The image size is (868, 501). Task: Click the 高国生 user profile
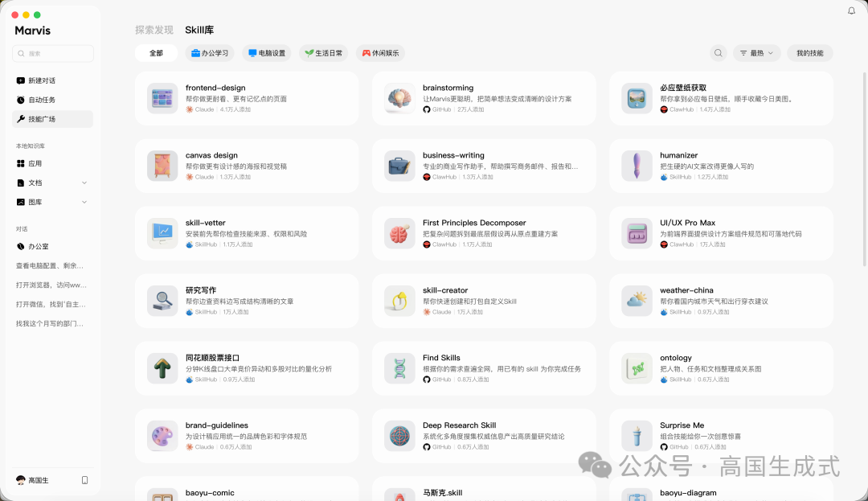pyautogui.click(x=33, y=481)
